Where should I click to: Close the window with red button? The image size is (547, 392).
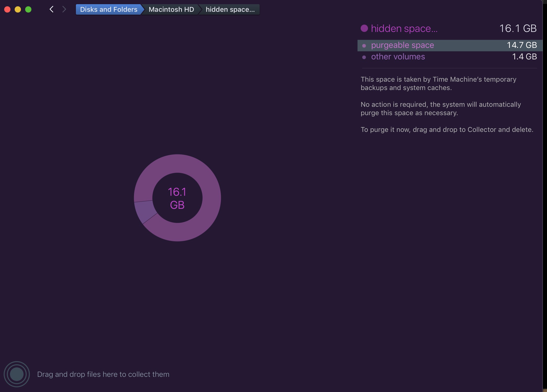pos(7,9)
